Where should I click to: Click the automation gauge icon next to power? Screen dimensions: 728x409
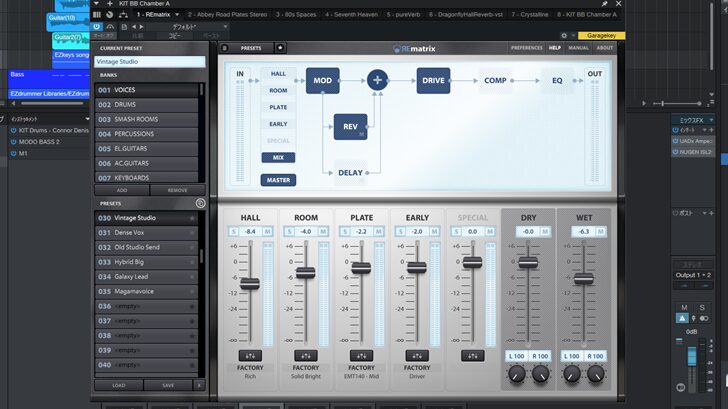[x=110, y=27]
